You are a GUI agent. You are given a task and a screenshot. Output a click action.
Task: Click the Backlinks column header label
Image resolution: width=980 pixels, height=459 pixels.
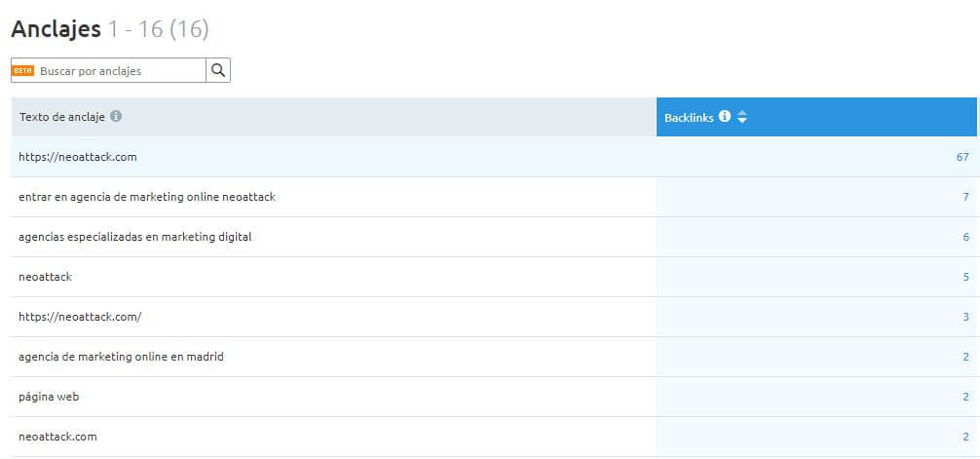[x=690, y=117]
